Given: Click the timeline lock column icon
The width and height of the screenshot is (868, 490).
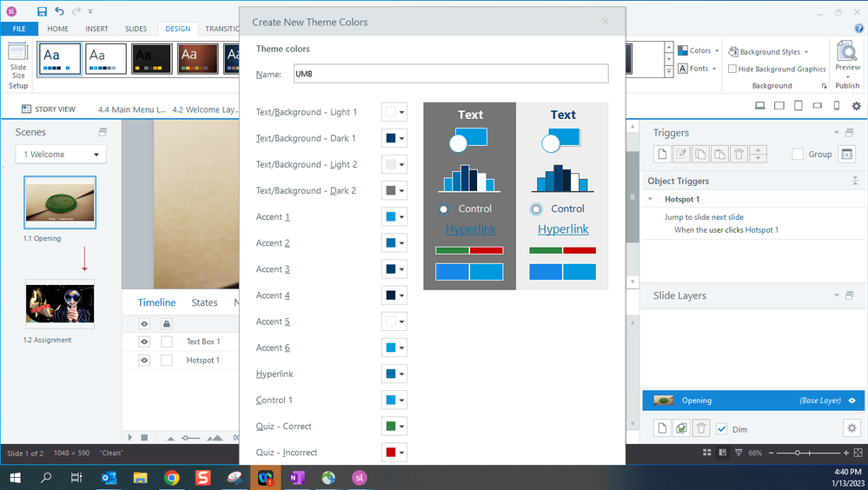Looking at the screenshot, I should (167, 324).
